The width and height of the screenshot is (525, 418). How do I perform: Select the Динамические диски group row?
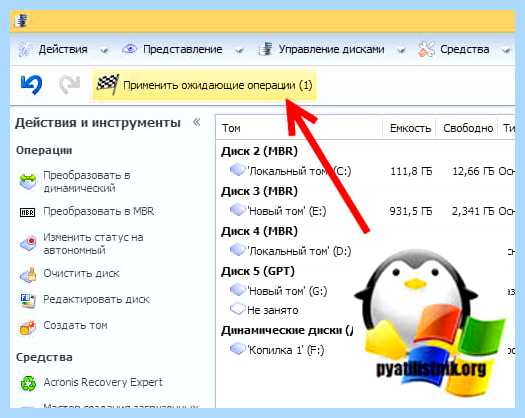(287, 330)
